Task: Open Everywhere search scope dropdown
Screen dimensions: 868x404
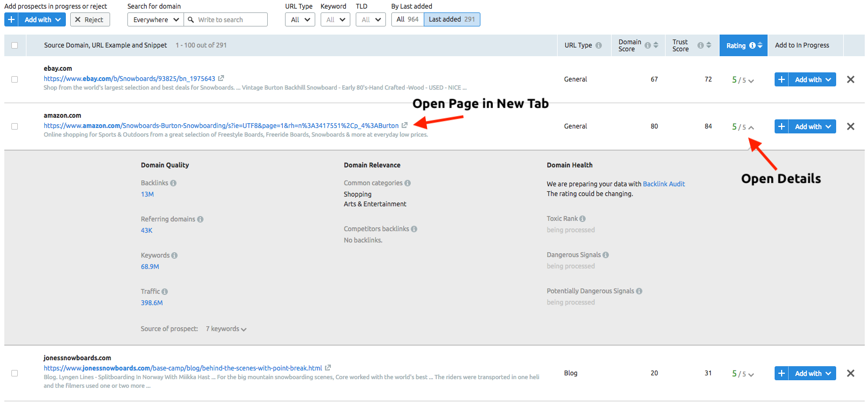Action: pos(155,19)
